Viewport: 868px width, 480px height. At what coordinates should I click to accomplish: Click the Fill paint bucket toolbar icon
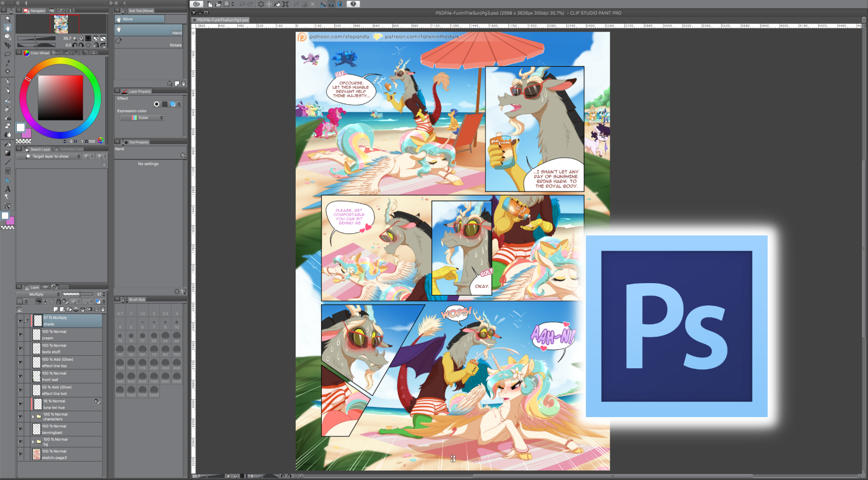tap(8, 144)
